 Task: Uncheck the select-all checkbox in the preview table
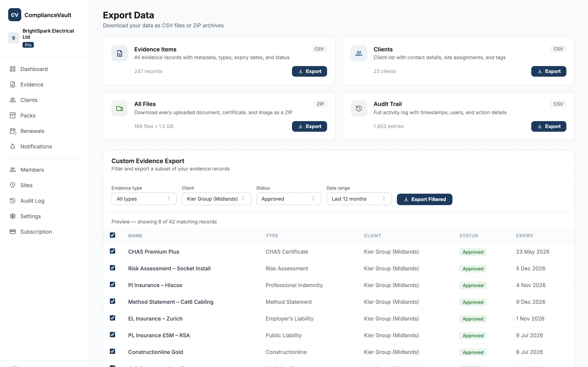(113, 235)
